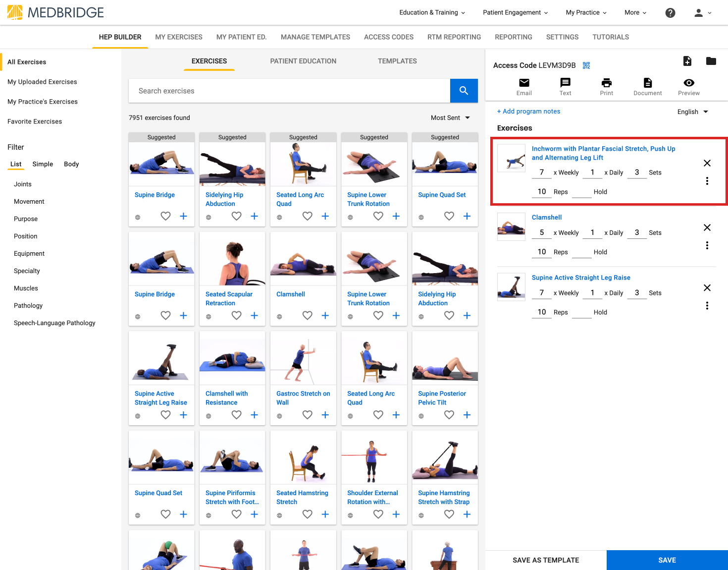The image size is (728, 570).
Task: Open the English language dropdown
Action: (x=693, y=112)
